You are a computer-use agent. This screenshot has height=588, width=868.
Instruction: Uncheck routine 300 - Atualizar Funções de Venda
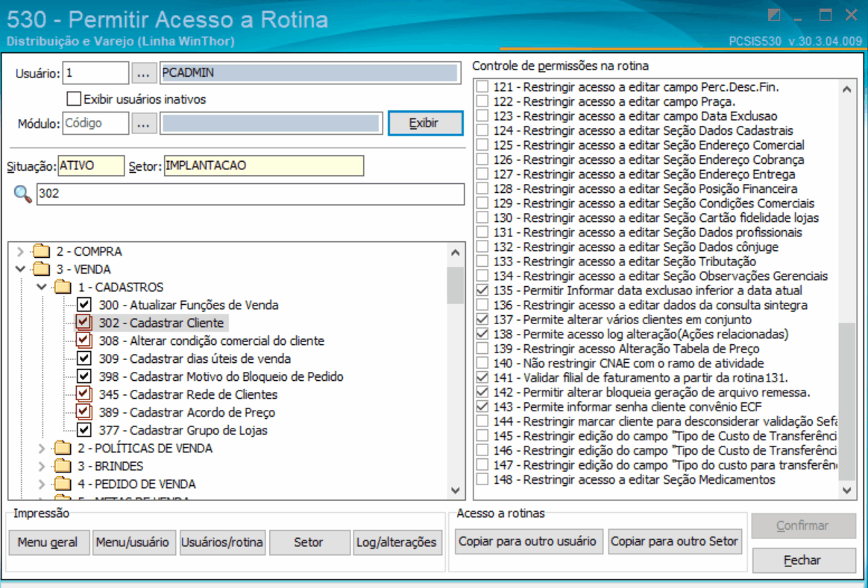click(x=84, y=305)
